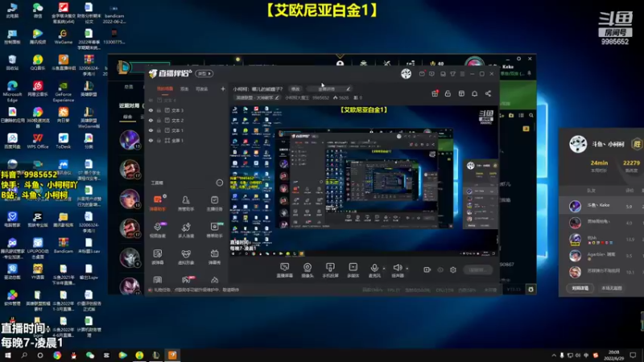Select 全屏 1 source row

pos(186,140)
